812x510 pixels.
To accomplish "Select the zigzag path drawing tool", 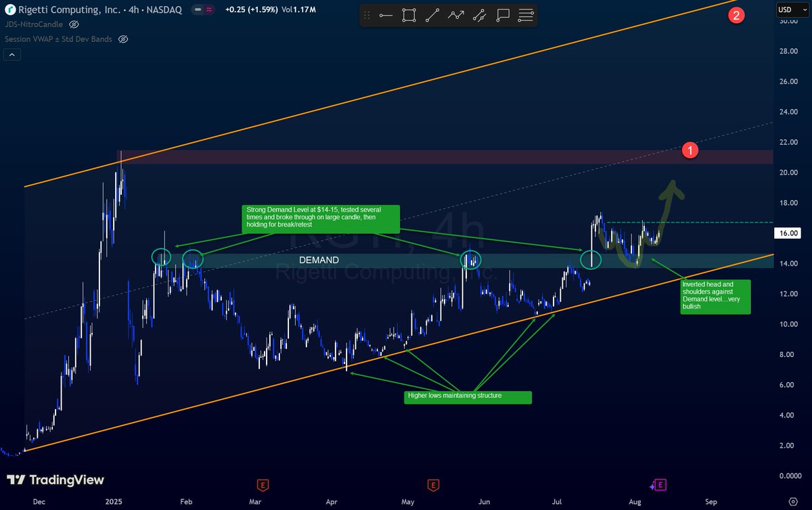I will coord(455,15).
